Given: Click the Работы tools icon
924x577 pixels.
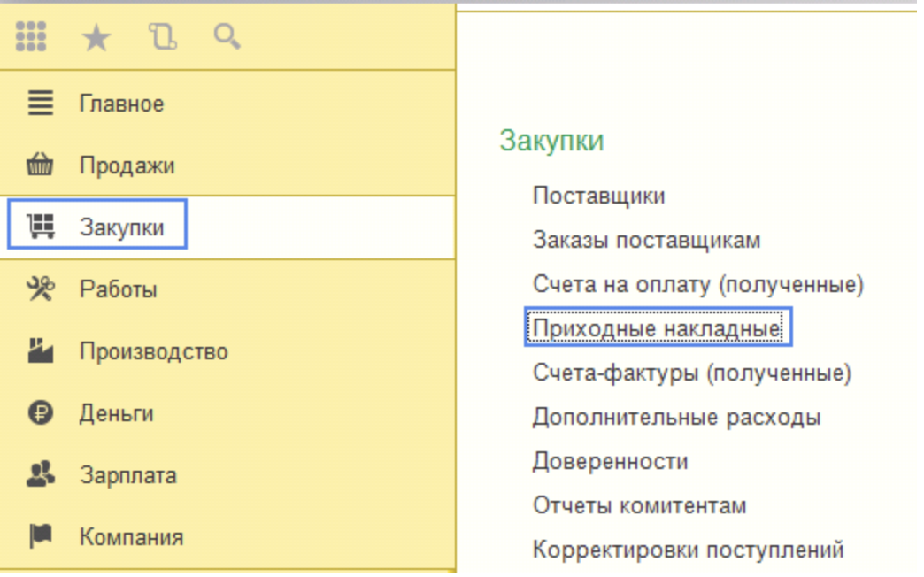Looking at the screenshot, I should 40,289.
